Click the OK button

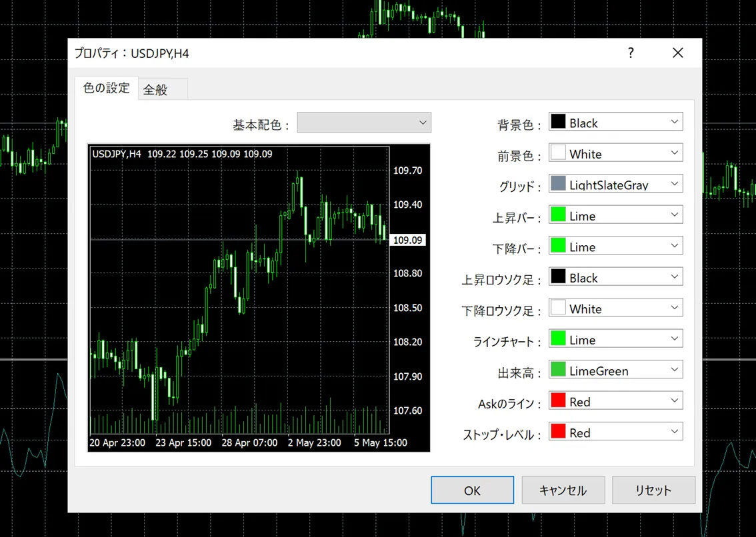coord(472,490)
